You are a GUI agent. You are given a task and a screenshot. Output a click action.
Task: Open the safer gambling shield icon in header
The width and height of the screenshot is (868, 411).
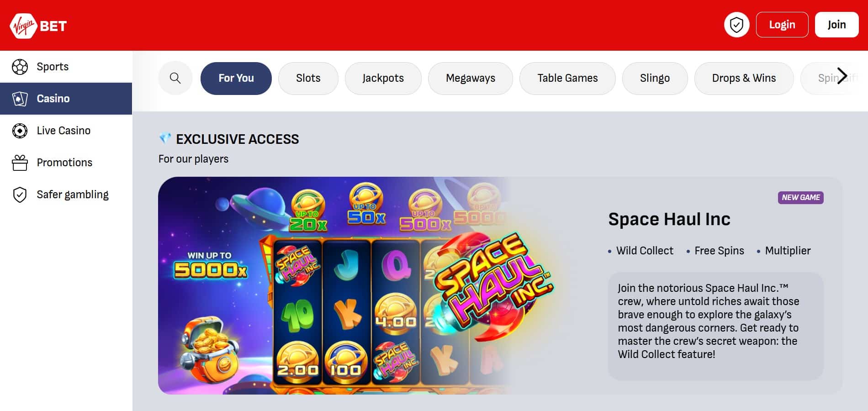tap(736, 25)
